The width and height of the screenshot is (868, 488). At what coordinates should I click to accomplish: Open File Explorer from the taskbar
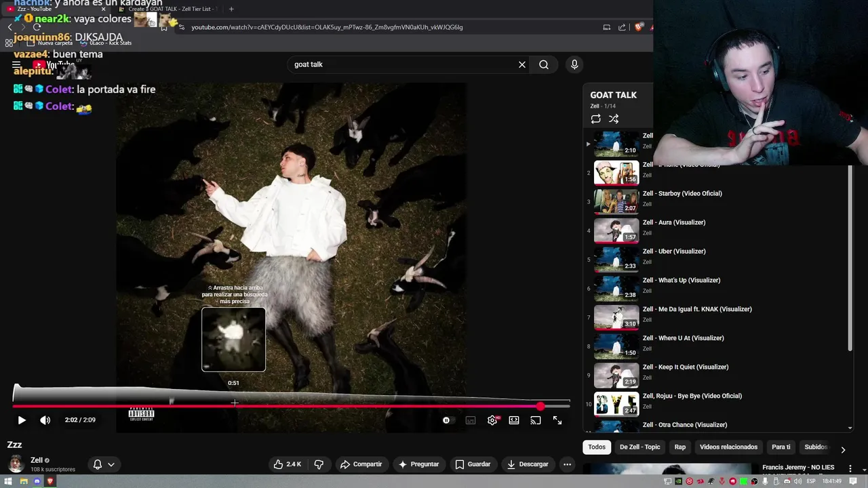click(x=23, y=481)
